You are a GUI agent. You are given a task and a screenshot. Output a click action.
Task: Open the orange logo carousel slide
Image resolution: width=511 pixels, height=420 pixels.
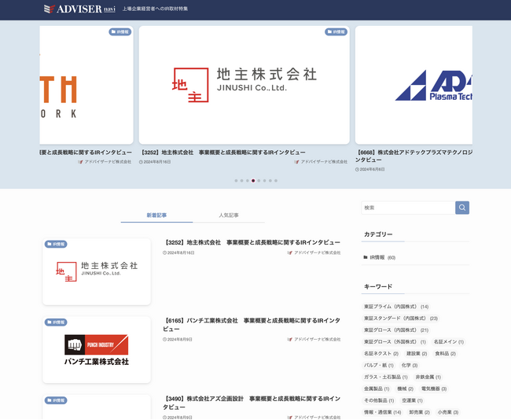[86, 85]
